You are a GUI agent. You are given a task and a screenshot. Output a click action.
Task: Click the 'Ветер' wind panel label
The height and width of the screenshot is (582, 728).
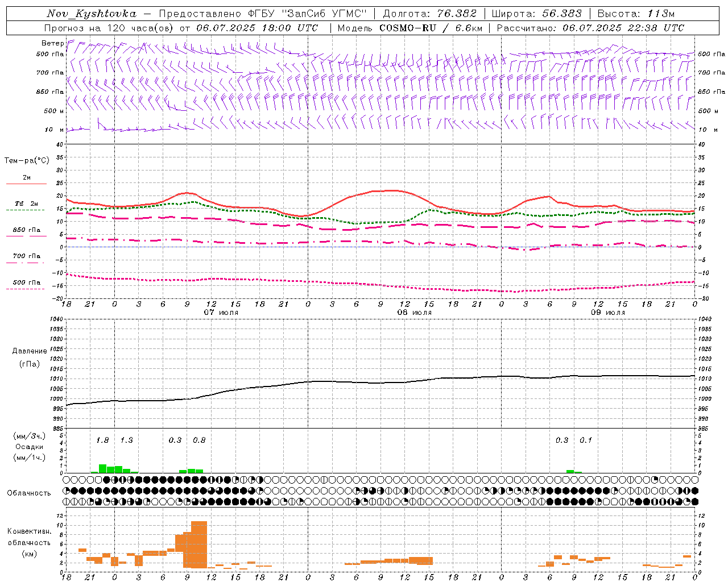point(52,43)
